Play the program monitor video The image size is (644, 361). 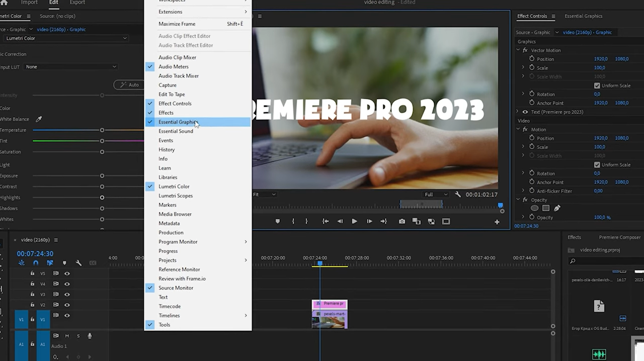[x=354, y=221]
